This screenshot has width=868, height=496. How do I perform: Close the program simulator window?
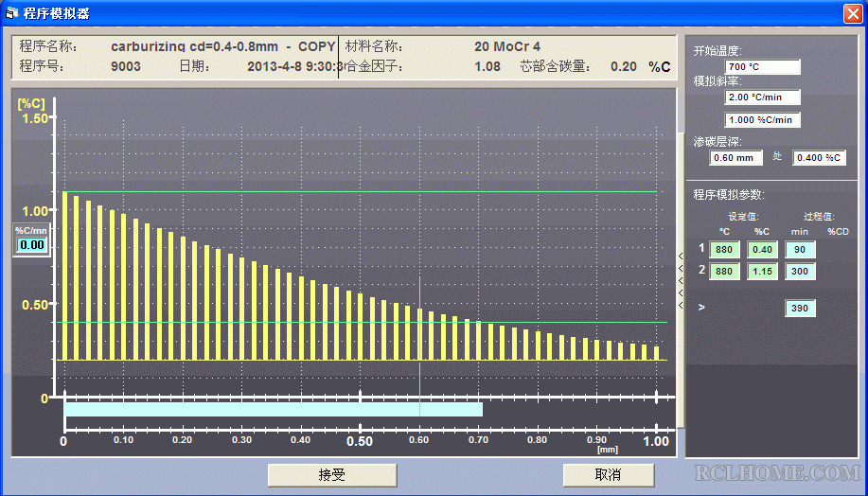853,13
